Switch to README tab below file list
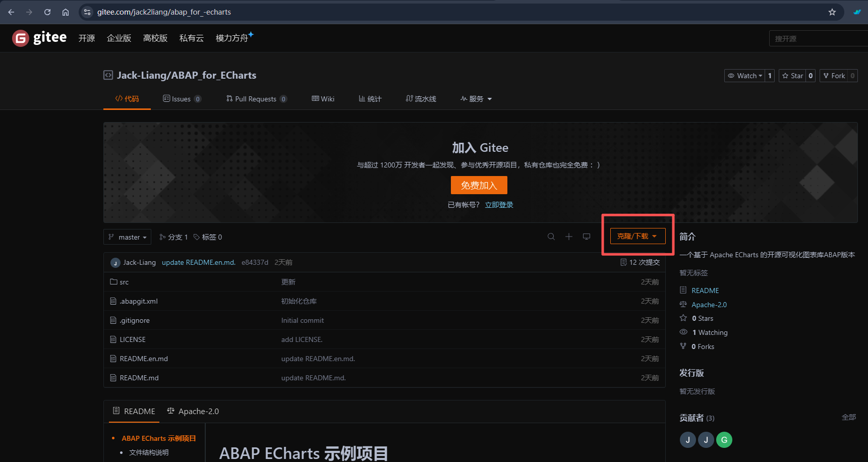The width and height of the screenshot is (868, 462). [x=134, y=411]
